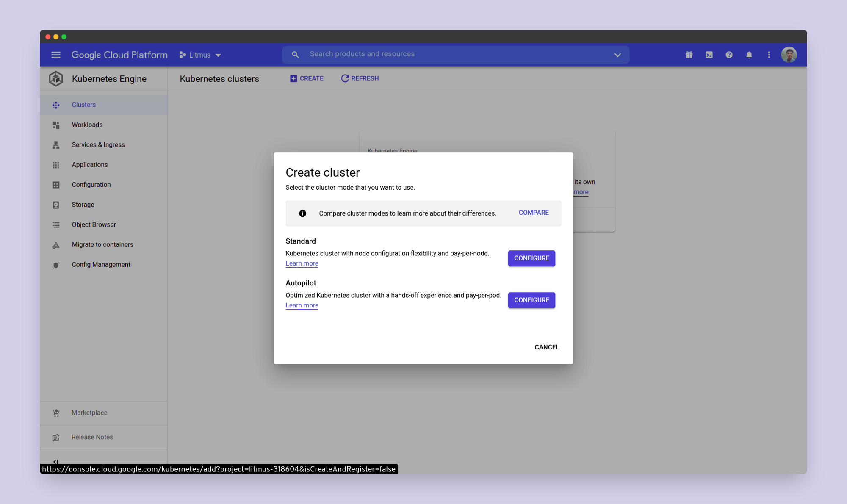This screenshot has width=847, height=504.
Task: Select Clusters in the sidebar
Action: [104, 105]
